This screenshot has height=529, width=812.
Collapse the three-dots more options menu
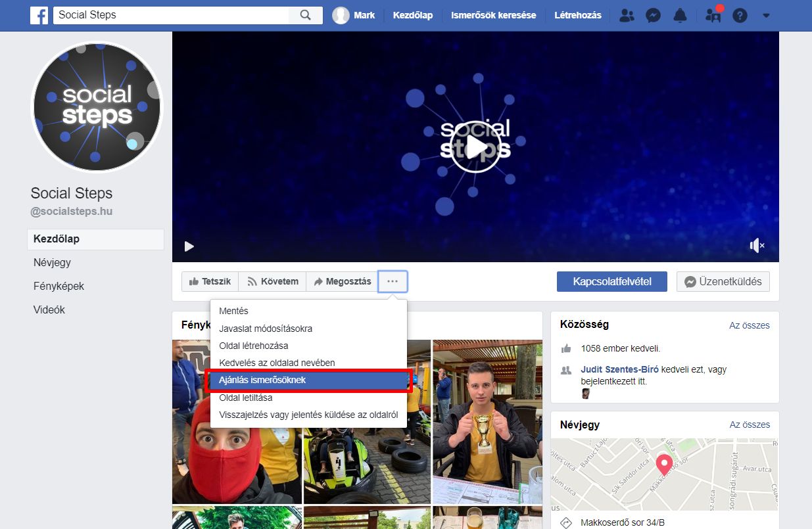[393, 281]
